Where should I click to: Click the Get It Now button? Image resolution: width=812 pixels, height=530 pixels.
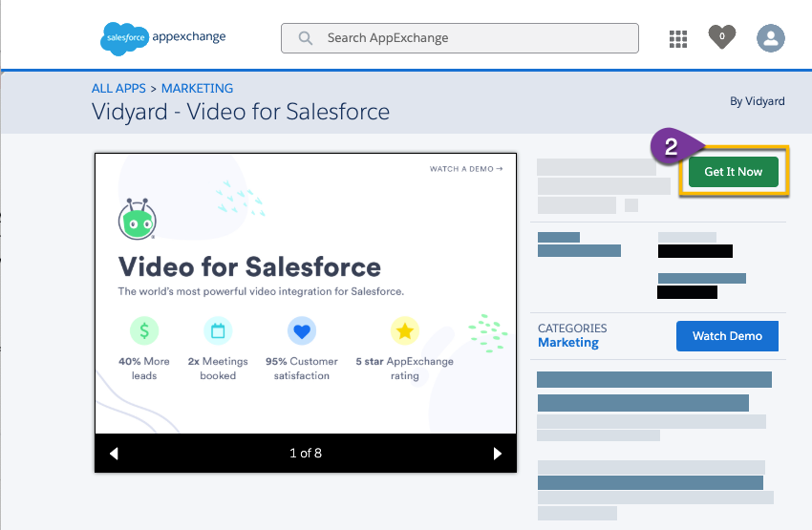tap(734, 171)
